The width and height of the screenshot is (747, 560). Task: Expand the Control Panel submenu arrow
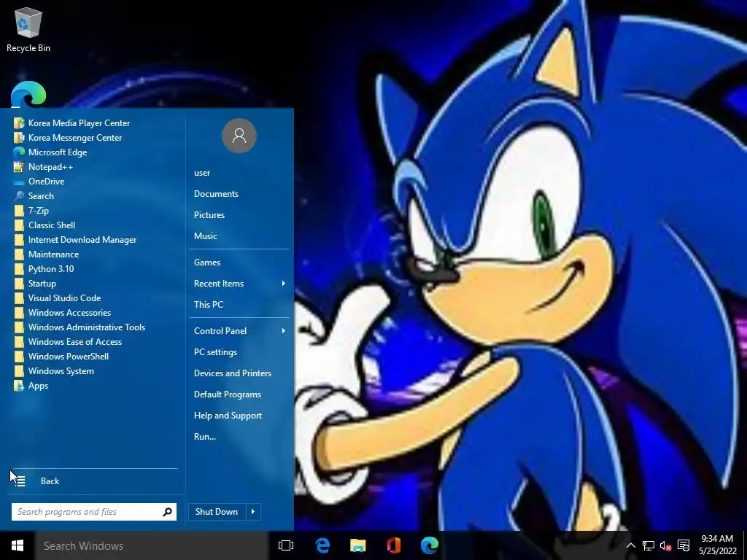(284, 331)
